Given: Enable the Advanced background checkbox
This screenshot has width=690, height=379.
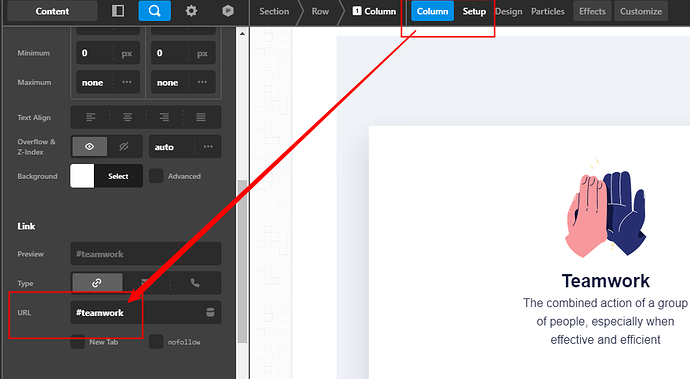Looking at the screenshot, I should tap(156, 176).
